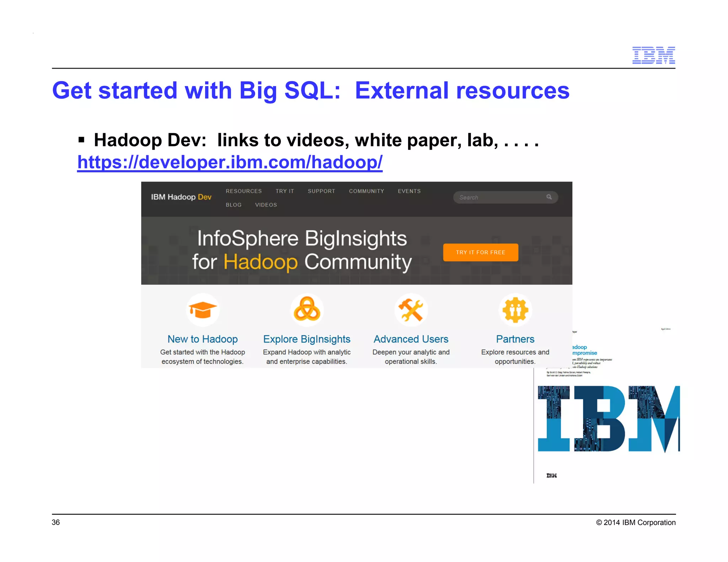Navigate to the BLOG menu item

pos(234,205)
